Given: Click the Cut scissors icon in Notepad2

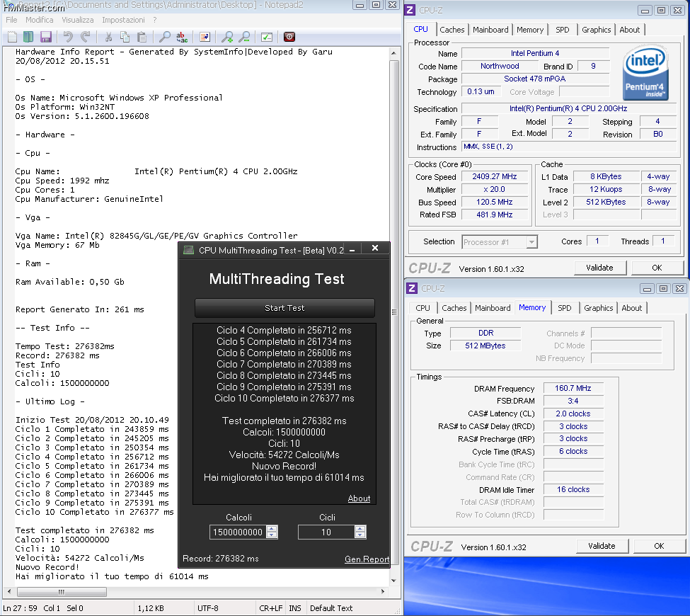Looking at the screenshot, I should click(x=108, y=37).
